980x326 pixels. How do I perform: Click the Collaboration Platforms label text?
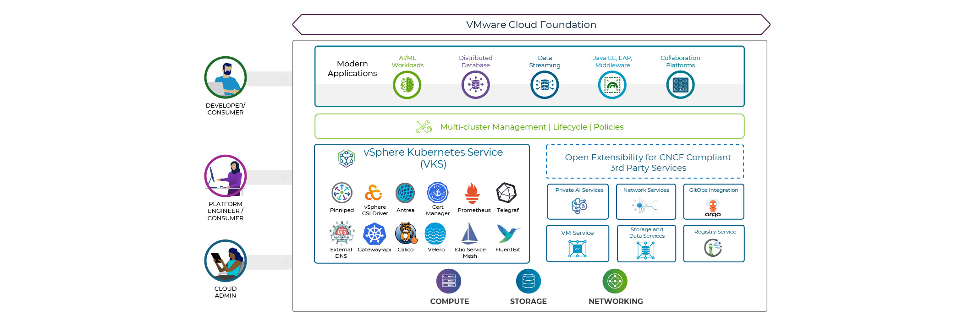(x=680, y=62)
